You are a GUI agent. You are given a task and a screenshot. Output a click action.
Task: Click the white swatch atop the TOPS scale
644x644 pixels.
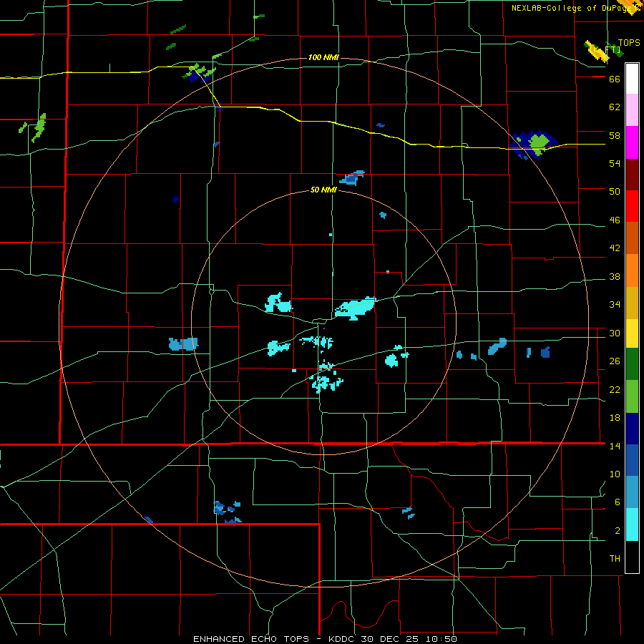pos(632,79)
